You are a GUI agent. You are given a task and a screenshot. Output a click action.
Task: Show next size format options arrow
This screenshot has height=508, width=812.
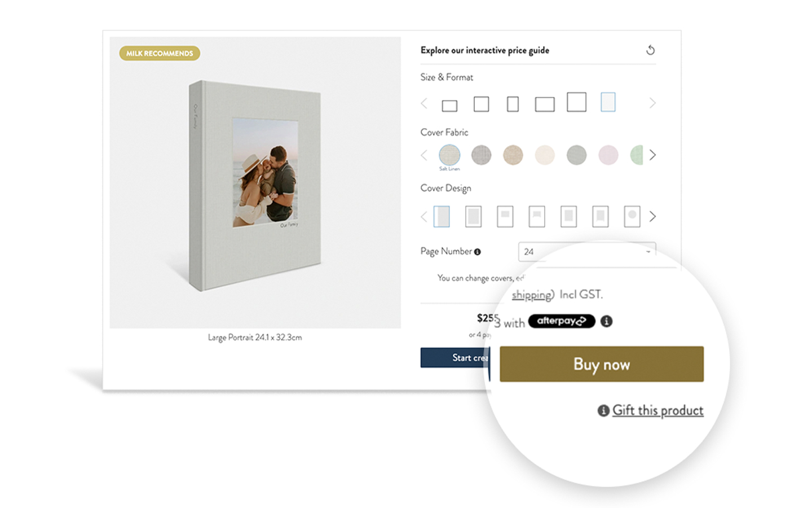652,103
